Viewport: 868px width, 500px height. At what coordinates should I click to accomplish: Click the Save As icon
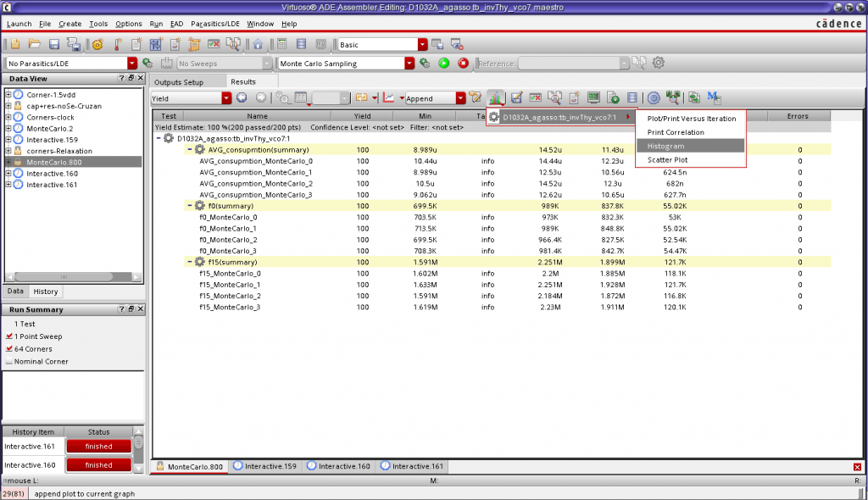[x=73, y=44]
